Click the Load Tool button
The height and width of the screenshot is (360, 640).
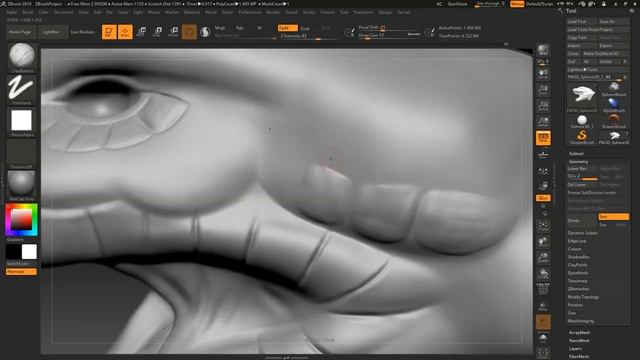pyautogui.click(x=582, y=21)
